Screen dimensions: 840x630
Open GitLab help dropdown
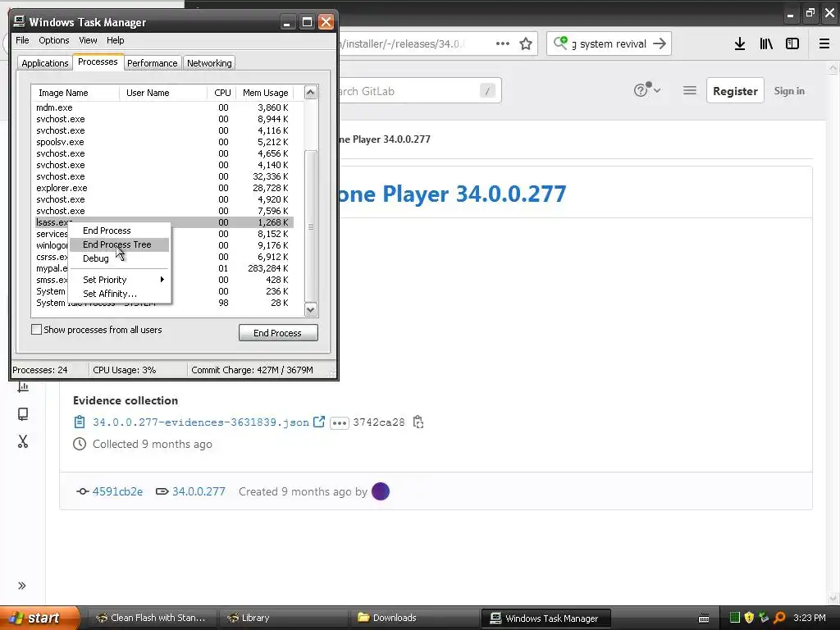point(647,90)
